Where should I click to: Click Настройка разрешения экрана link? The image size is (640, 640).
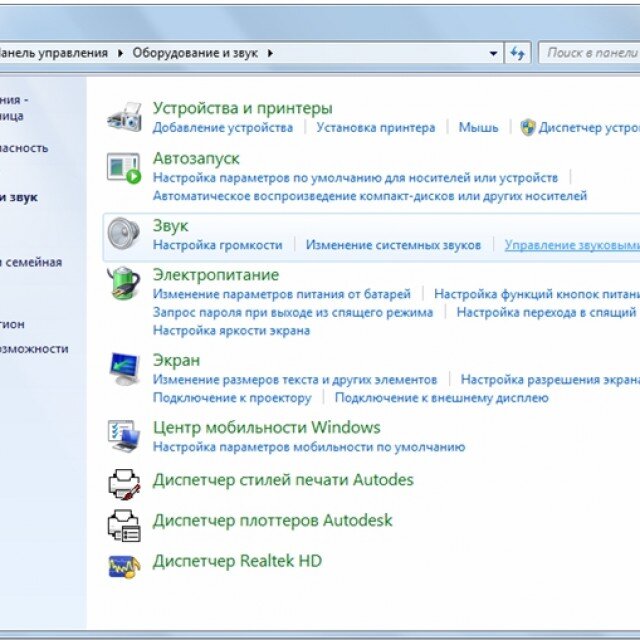[x=550, y=380]
